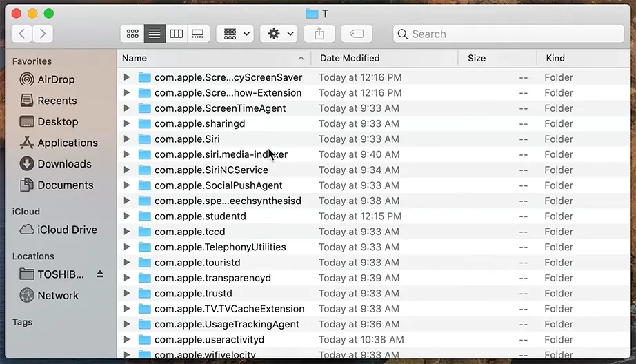636x364 pixels.
Task: Switch to icon view
Action: (x=132, y=34)
